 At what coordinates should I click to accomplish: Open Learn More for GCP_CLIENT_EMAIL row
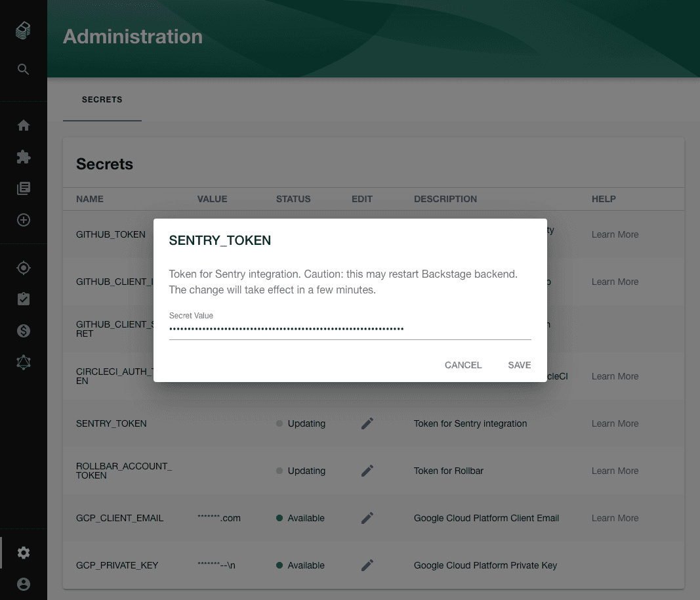tap(615, 518)
